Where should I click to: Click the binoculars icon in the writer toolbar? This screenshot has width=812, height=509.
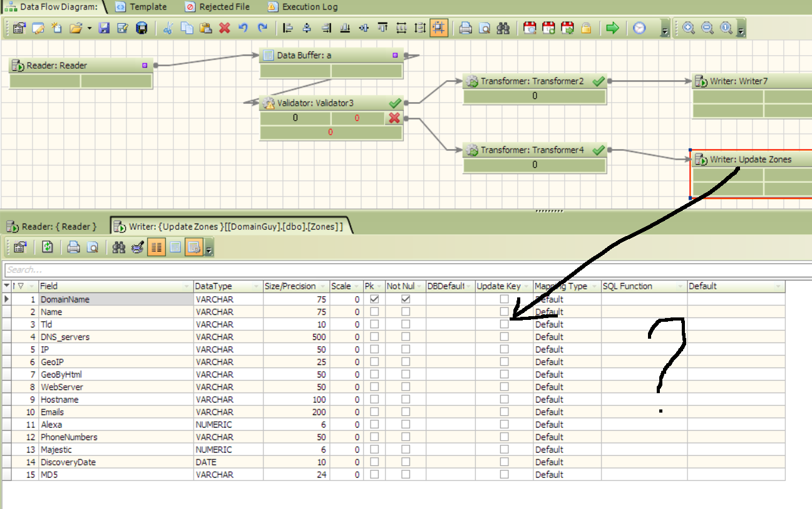click(118, 247)
